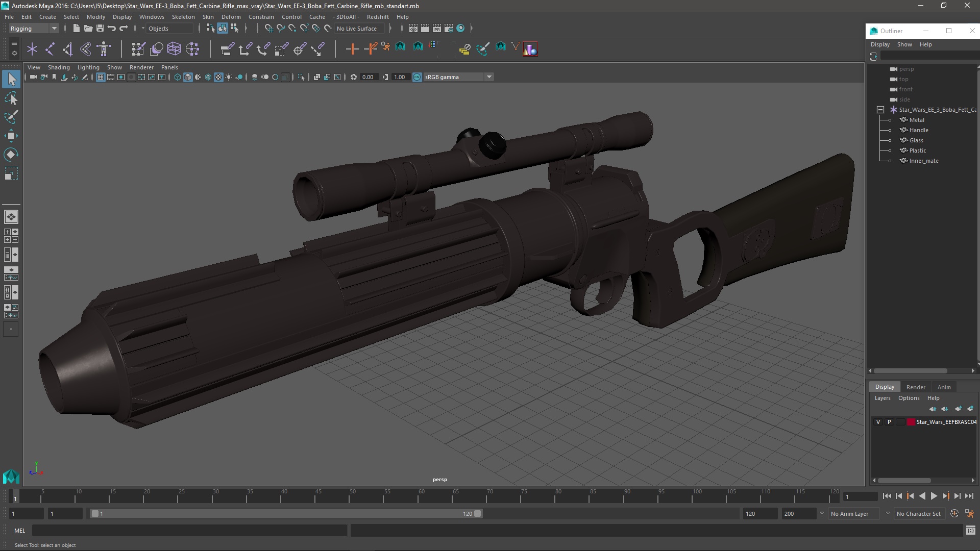Toggle the viewport grid display
Screen dimensions: 980x551
101,77
